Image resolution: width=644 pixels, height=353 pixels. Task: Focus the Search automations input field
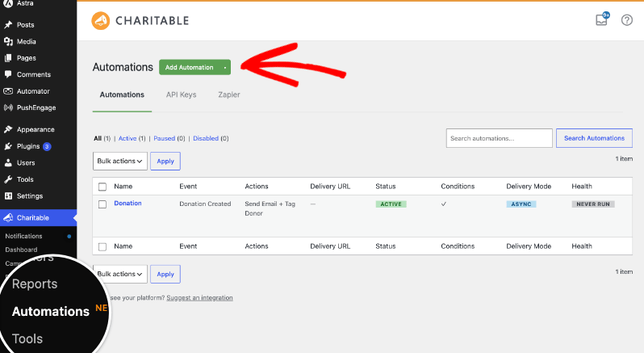(x=500, y=138)
